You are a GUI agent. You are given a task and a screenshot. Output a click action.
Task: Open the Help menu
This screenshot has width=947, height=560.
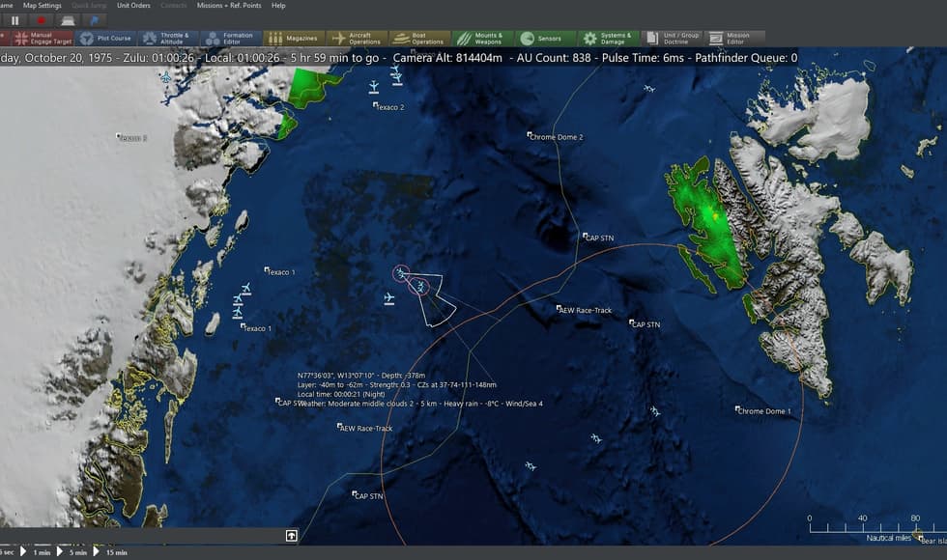(x=278, y=6)
